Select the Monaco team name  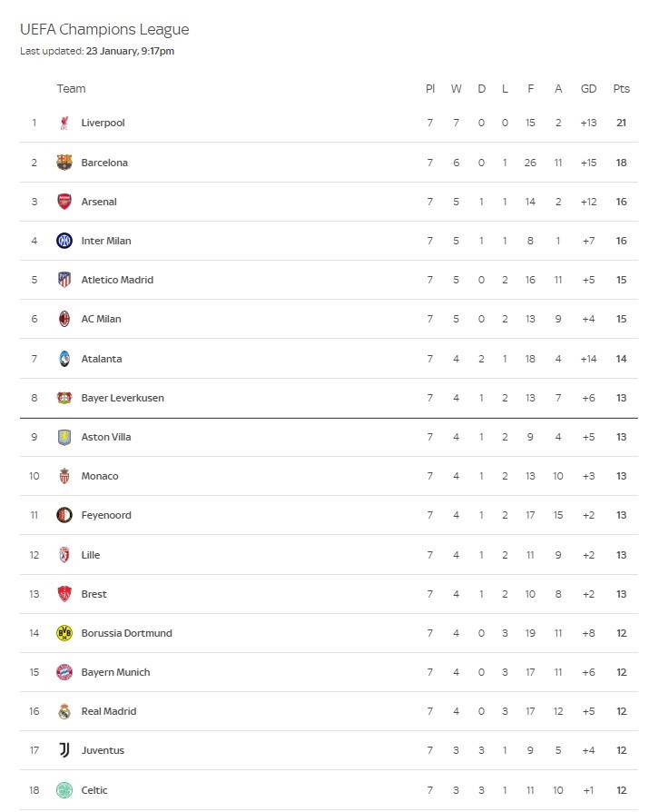tap(100, 476)
